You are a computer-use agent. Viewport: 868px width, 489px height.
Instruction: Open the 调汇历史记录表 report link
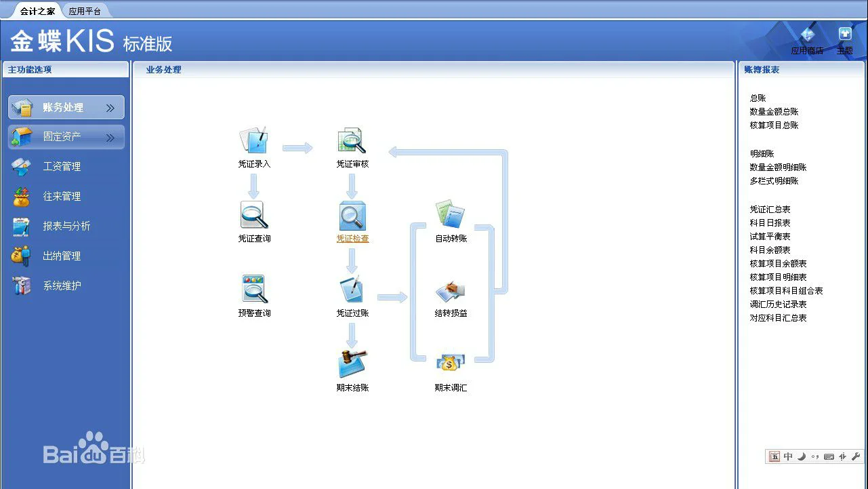pos(778,305)
